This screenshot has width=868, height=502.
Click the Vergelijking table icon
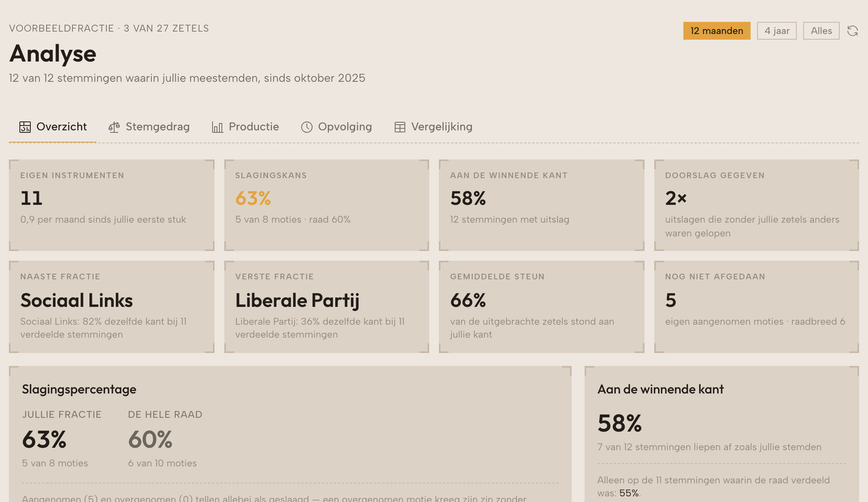click(x=400, y=127)
